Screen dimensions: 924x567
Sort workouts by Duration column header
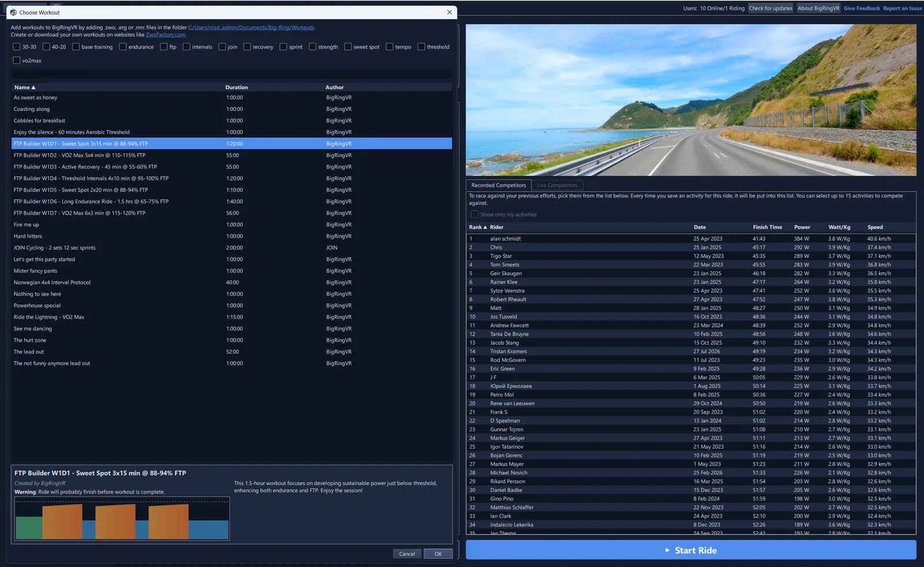[x=236, y=87]
